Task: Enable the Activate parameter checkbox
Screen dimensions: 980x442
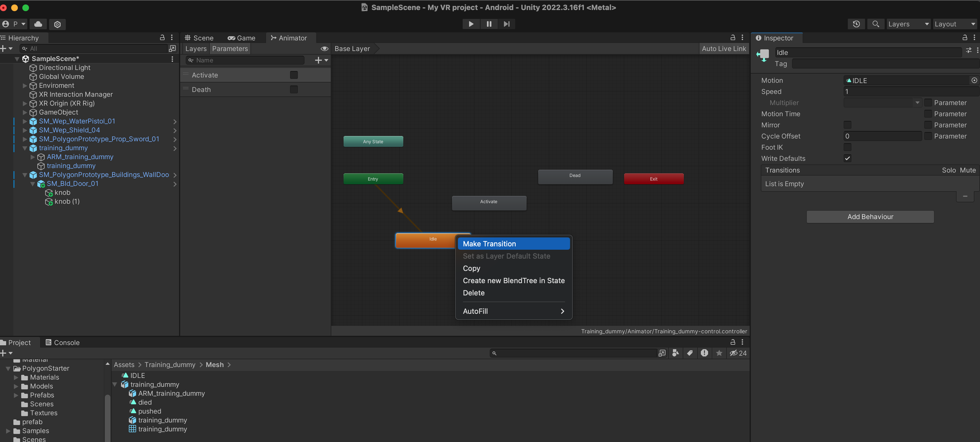Action: 294,75
